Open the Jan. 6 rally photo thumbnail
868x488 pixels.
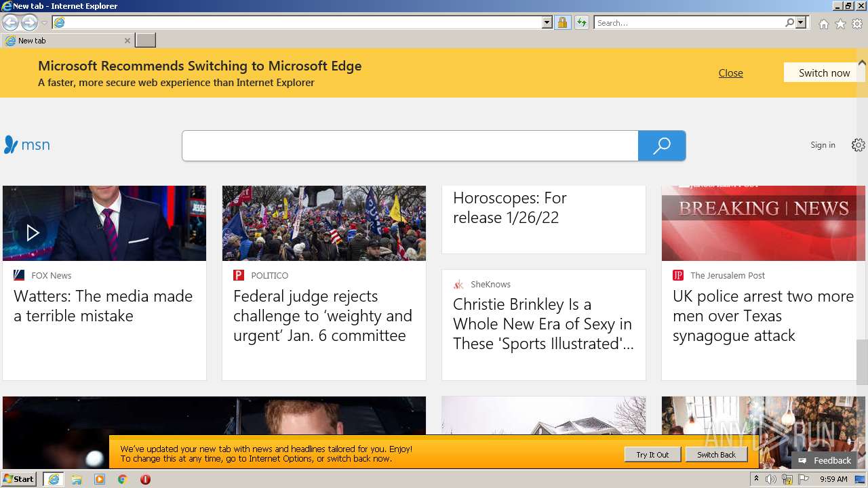pos(324,223)
